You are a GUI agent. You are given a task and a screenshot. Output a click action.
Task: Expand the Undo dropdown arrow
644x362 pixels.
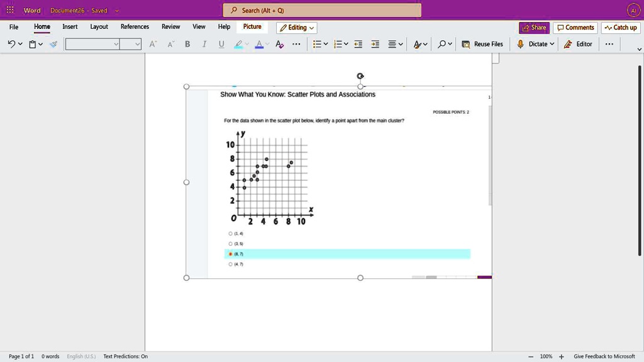tap(20, 44)
